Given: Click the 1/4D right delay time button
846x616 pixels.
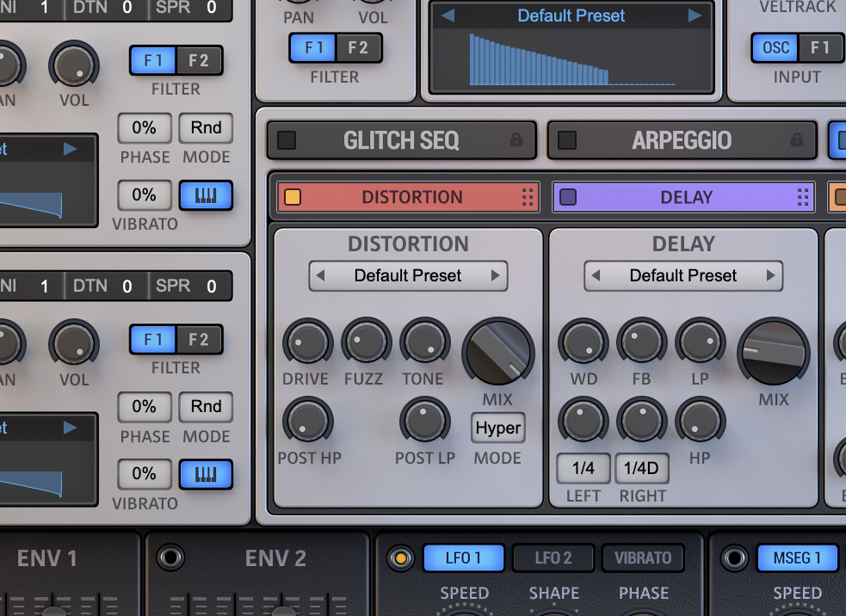Looking at the screenshot, I should (x=641, y=468).
